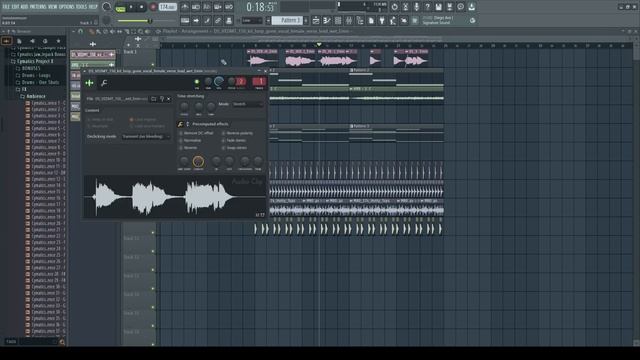Click the Render/export audio icon
Screen dimensions: 640x360
click(449, 7)
